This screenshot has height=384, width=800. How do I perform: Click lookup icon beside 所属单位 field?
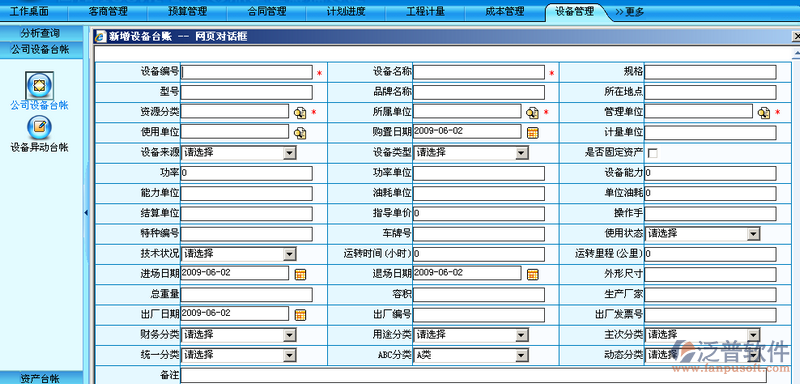(x=533, y=113)
